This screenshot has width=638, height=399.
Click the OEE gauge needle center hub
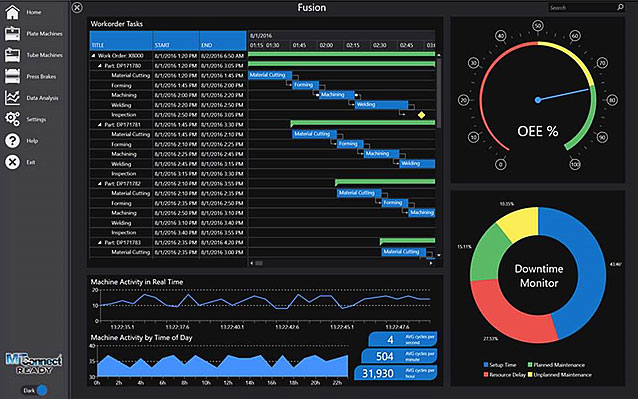tap(537, 100)
